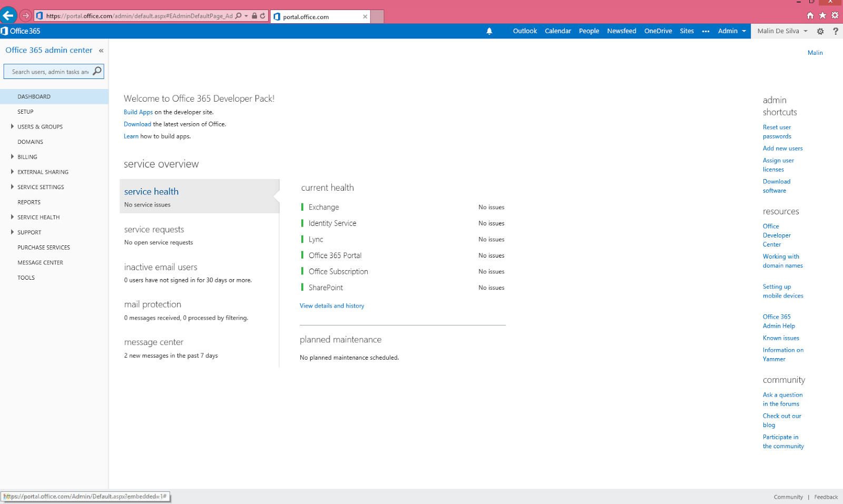The image size is (843, 504).
Task: Select the inactive email users tile
Action: tap(199, 273)
